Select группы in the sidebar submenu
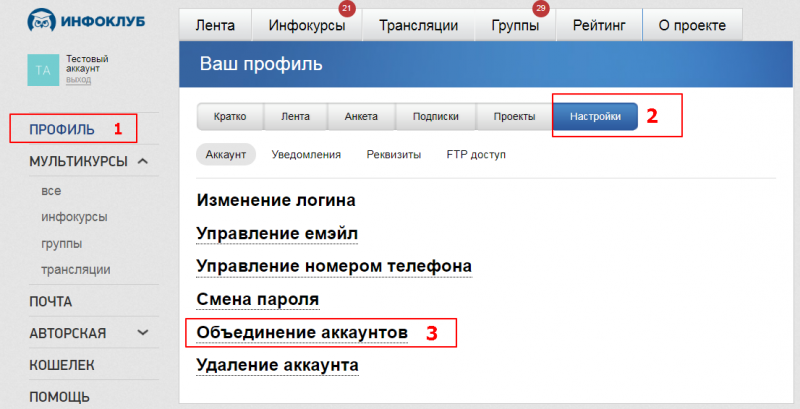 62,244
